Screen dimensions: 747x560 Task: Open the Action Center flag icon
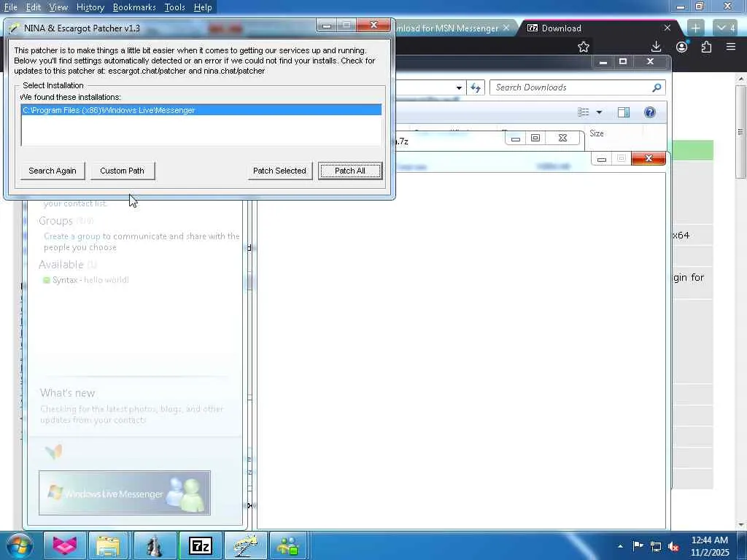tap(638, 545)
